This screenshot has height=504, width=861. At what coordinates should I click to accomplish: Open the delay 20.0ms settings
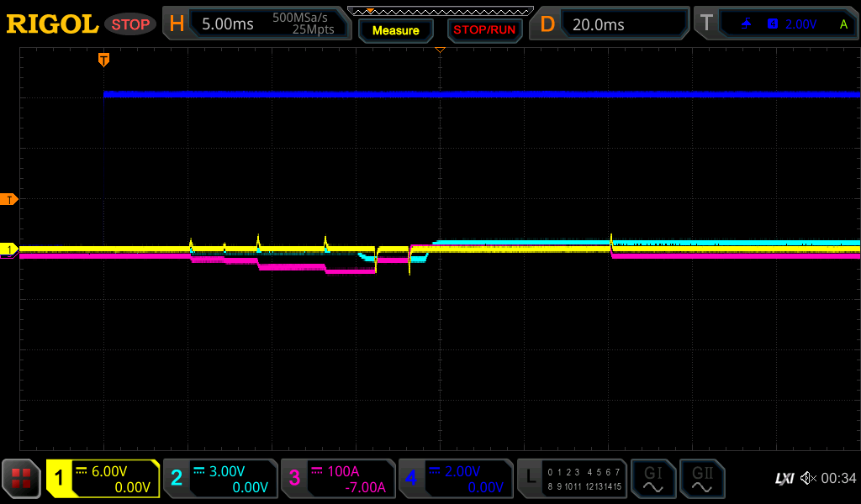[x=610, y=24]
